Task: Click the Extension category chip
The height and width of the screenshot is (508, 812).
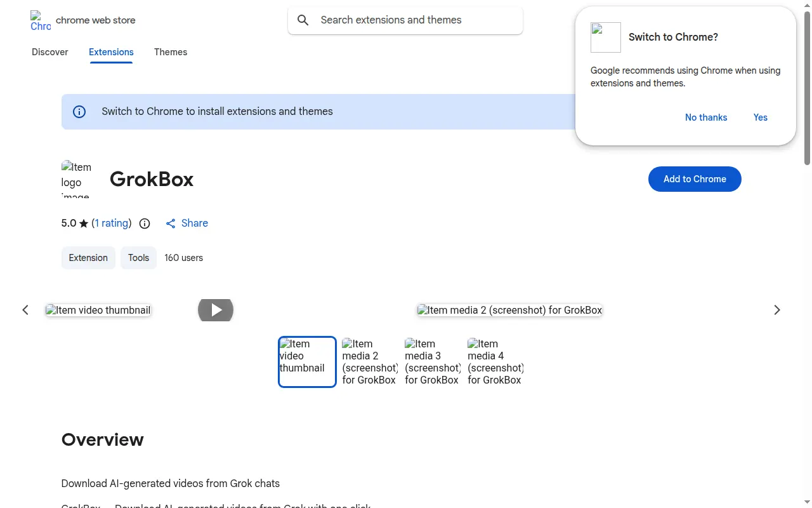Action: coord(88,258)
